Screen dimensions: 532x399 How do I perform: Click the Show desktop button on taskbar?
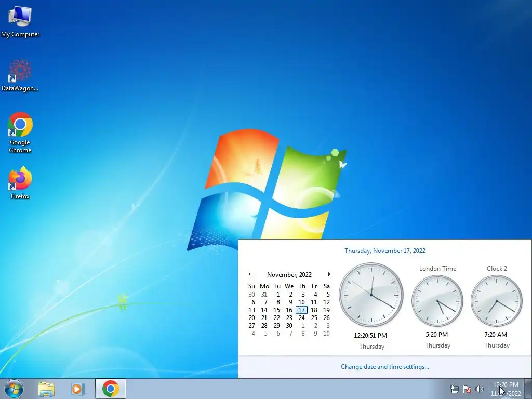(x=528, y=389)
